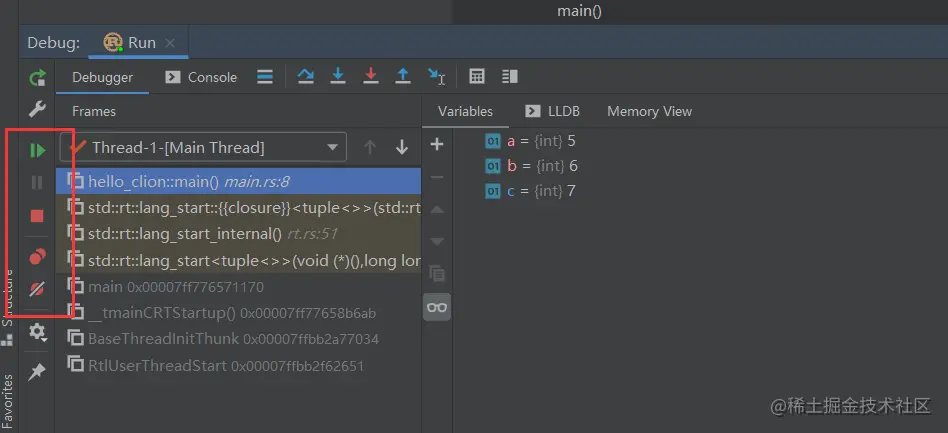Click the next frame down arrow

[x=402, y=148]
